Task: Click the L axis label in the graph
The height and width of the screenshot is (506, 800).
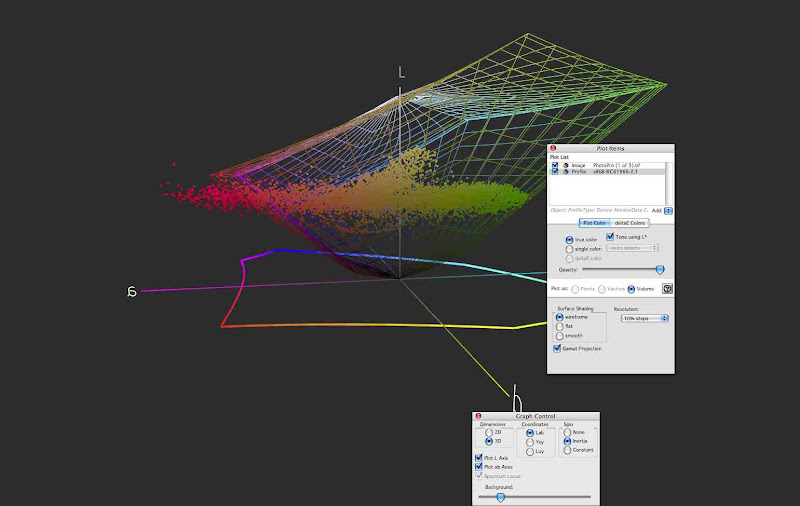Action: (402, 72)
